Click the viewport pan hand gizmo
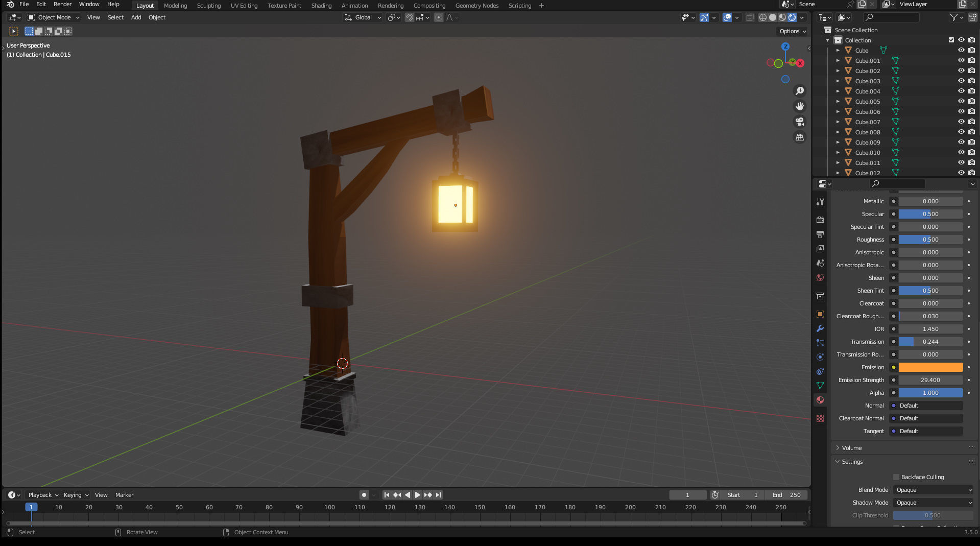 (800, 106)
